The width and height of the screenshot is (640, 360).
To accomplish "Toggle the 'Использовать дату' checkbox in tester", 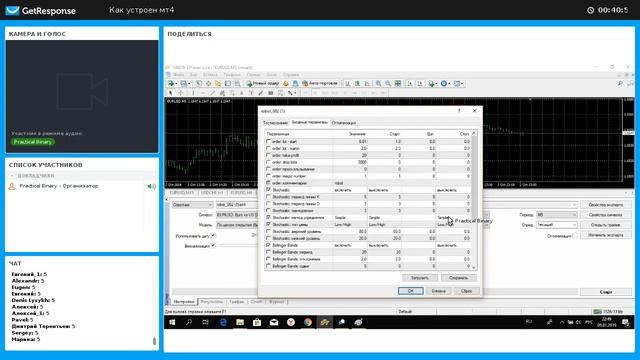I will 213,236.
